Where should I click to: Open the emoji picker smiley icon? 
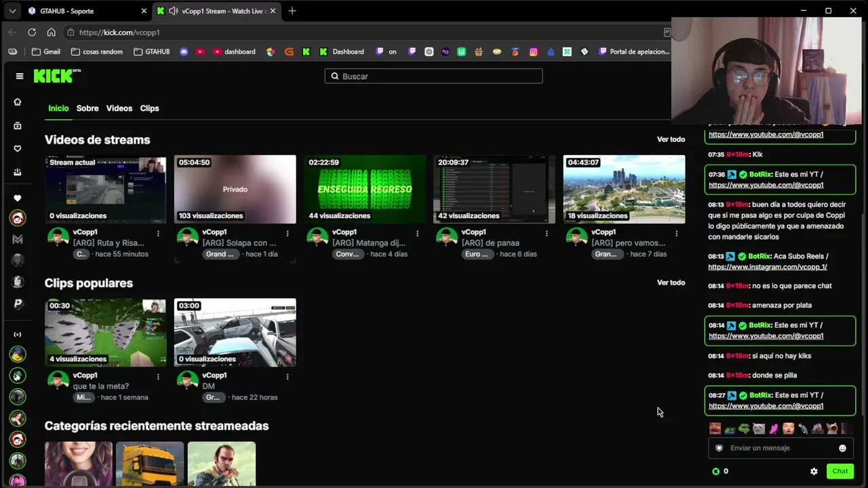[x=842, y=448]
